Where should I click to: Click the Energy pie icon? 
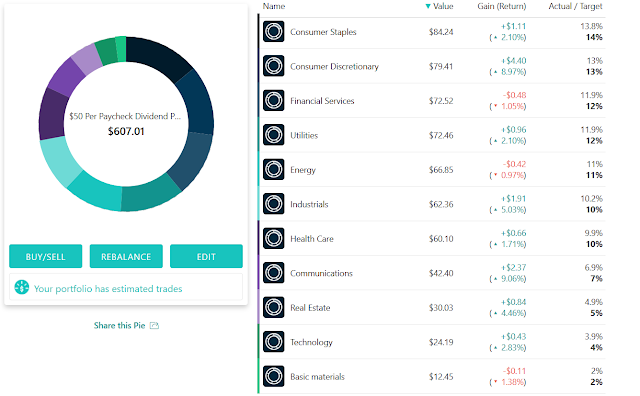point(273,169)
